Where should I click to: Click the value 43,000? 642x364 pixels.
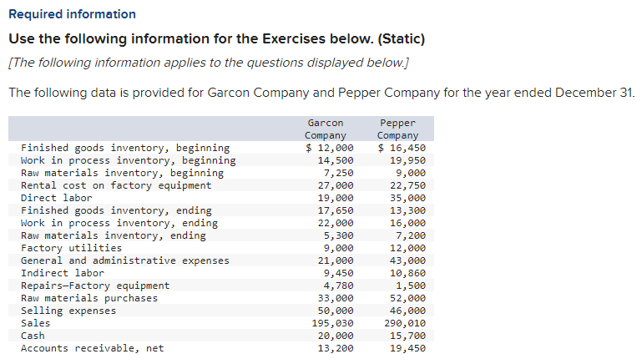pyautogui.click(x=407, y=260)
